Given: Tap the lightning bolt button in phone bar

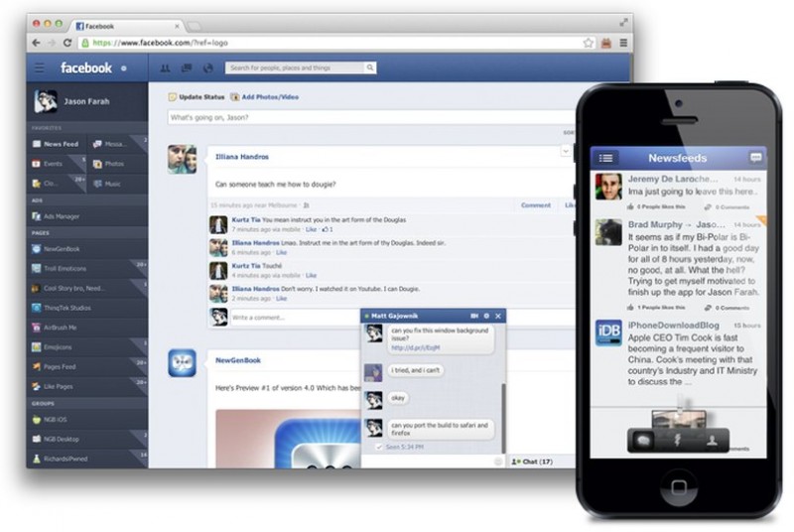Looking at the screenshot, I should click(677, 440).
